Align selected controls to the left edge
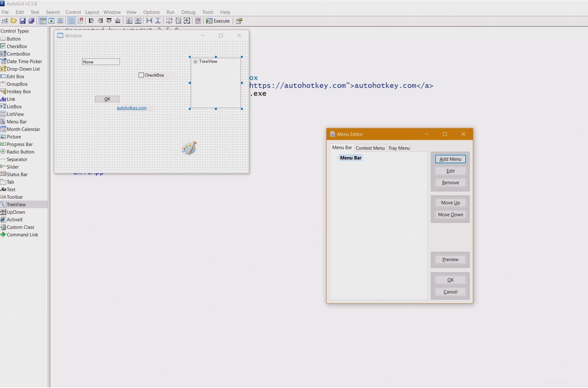This screenshot has width=588, height=388. [x=91, y=21]
